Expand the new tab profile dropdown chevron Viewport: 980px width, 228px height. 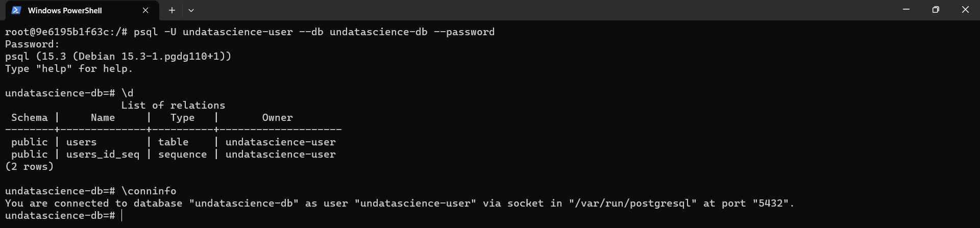pyautogui.click(x=191, y=10)
